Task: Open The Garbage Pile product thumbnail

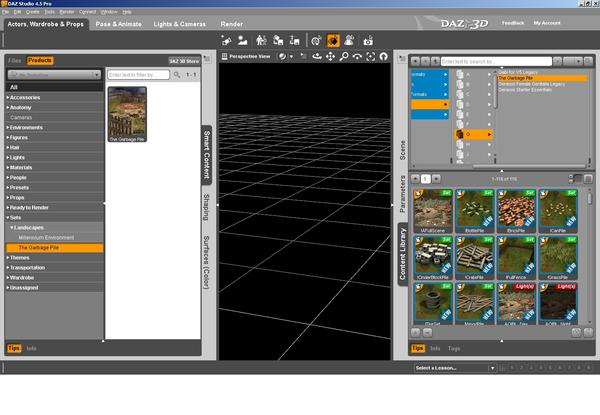Action: click(127, 114)
